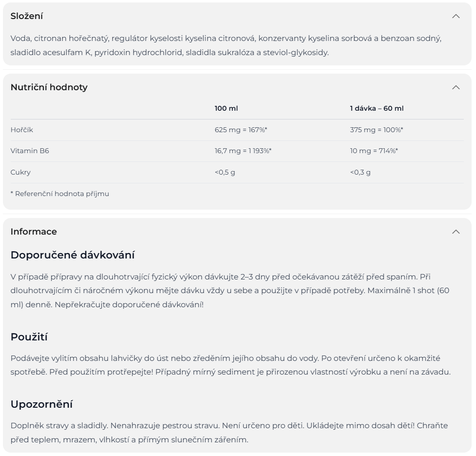This screenshot has width=476, height=456.
Task: Click the Doporučené dávkování heading
Action: pos(72,255)
